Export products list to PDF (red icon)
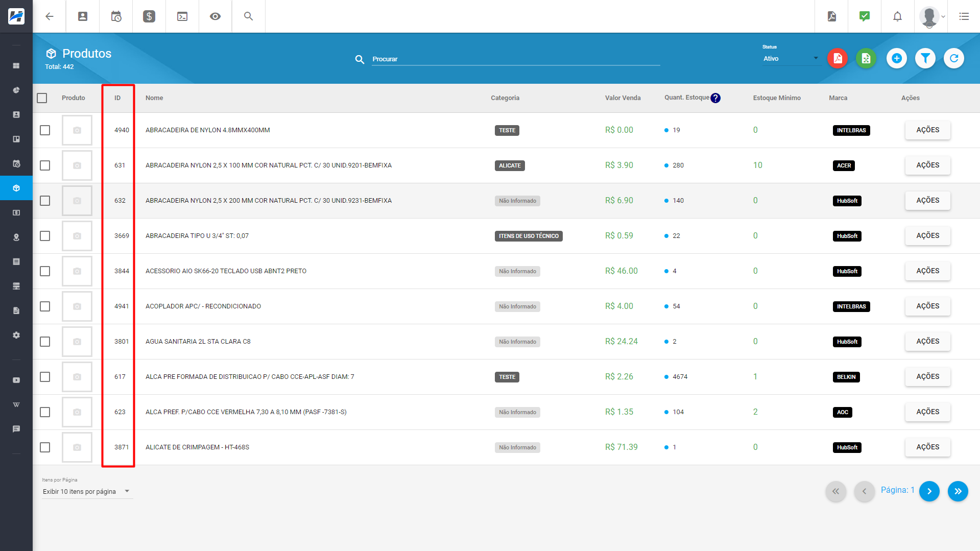Image resolution: width=980 pixels, height=551 pixels. (838, 59)
